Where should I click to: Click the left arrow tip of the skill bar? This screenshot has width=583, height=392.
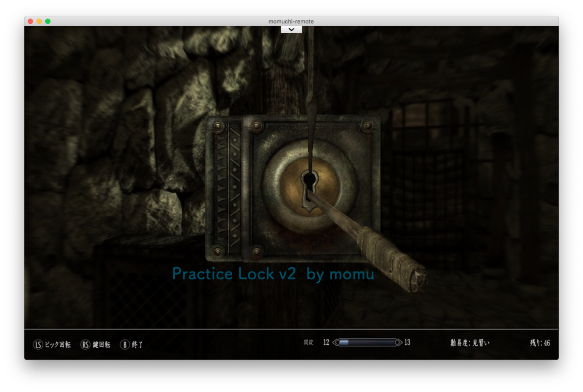tap(335, 342)
